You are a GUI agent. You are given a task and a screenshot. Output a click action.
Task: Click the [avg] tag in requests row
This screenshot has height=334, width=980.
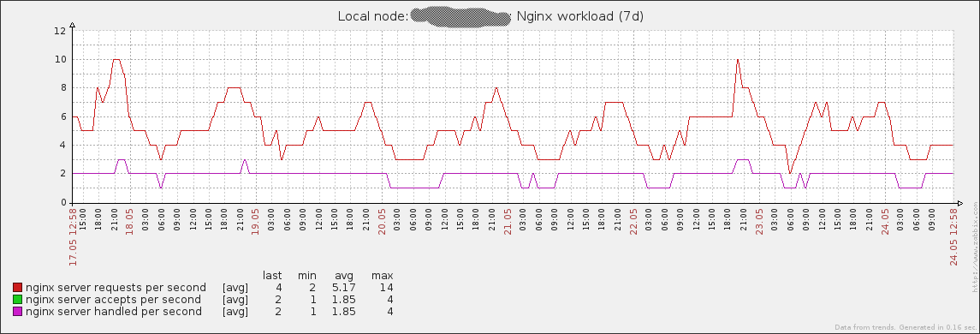(235, 289)
